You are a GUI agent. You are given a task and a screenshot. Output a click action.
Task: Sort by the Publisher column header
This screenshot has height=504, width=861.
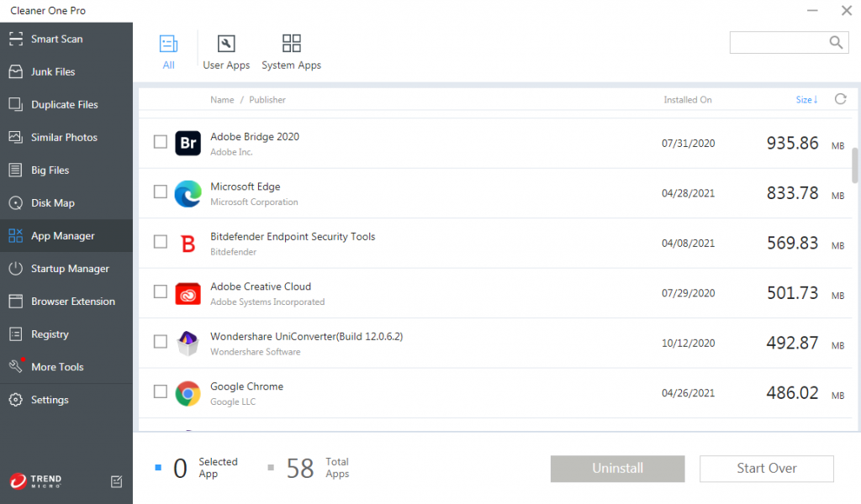click(x=267, y=100)
